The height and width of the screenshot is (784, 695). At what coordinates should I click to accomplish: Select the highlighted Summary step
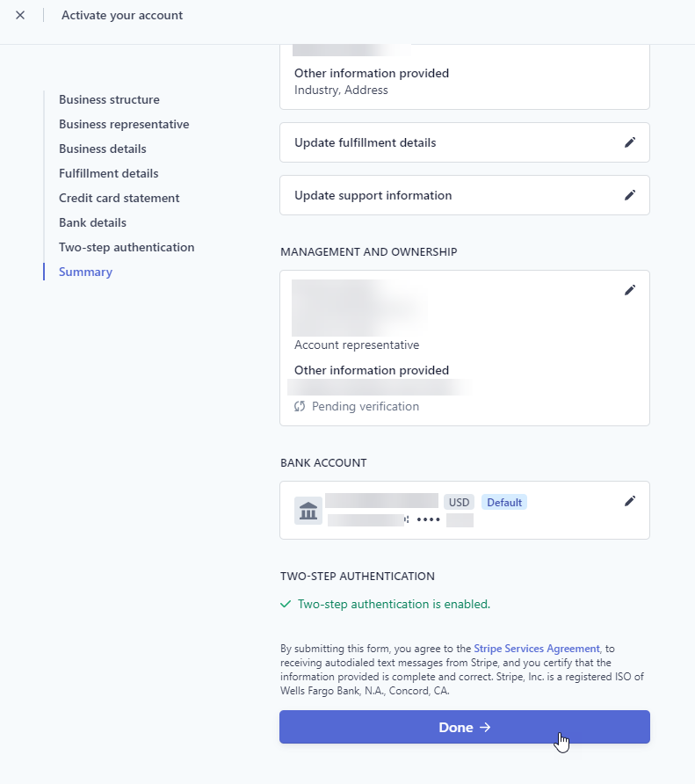point(85,272)
